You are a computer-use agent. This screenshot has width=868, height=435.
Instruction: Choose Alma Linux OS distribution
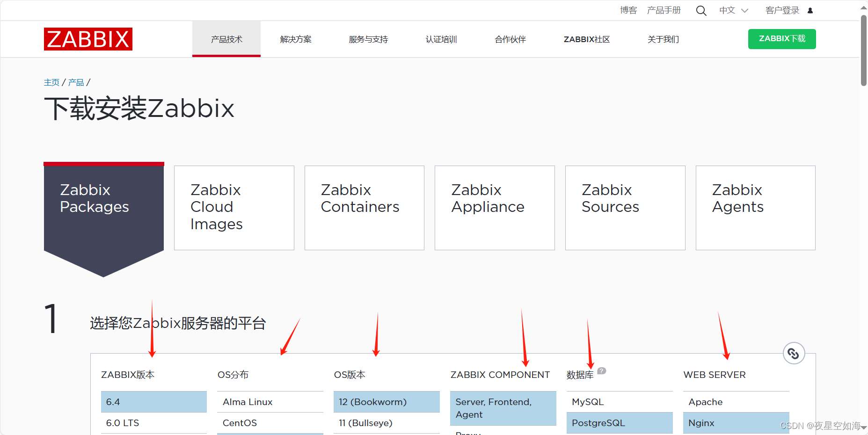click(270, 402)
